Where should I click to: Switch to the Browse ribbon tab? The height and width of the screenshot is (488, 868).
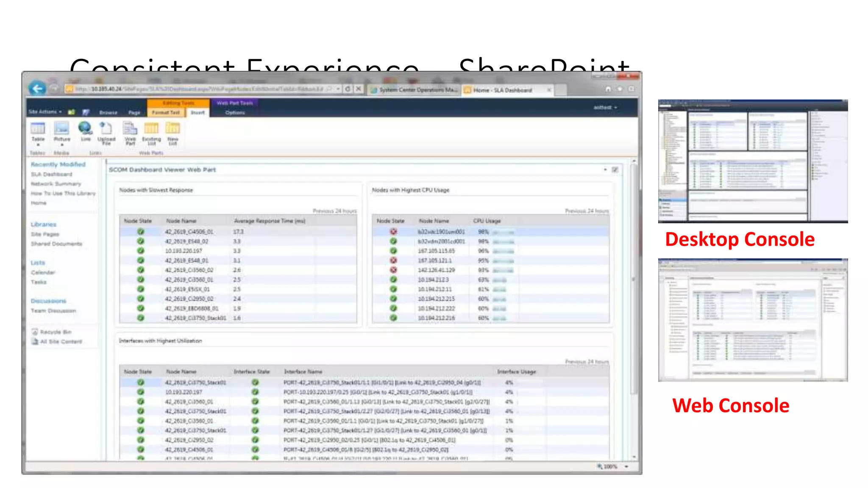coord(108,113)
